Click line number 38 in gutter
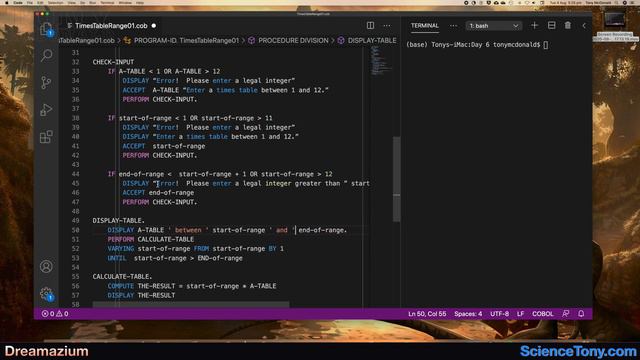The width and height of the screenshot is (640, 360). pyautogui.click(x=76, y=118)
